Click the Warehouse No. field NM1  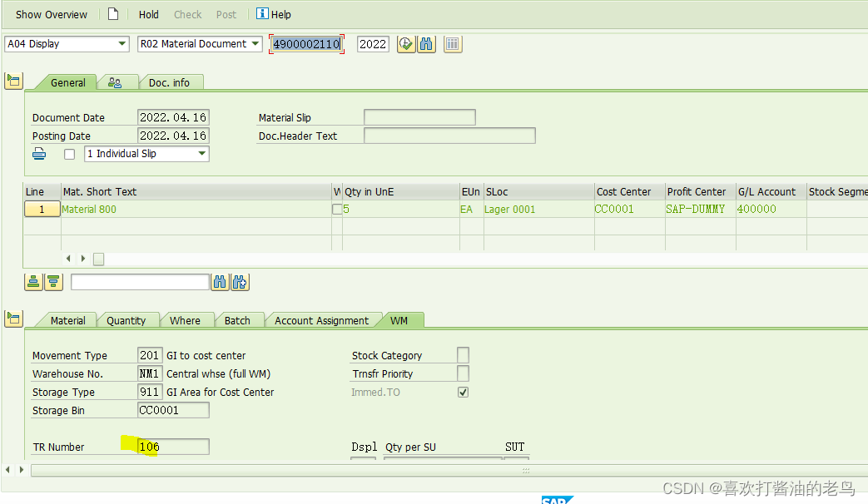click(x=150, y=373)
